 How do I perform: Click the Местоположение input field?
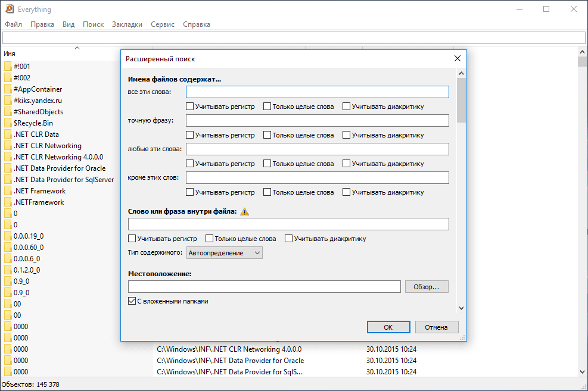[264, 287]
